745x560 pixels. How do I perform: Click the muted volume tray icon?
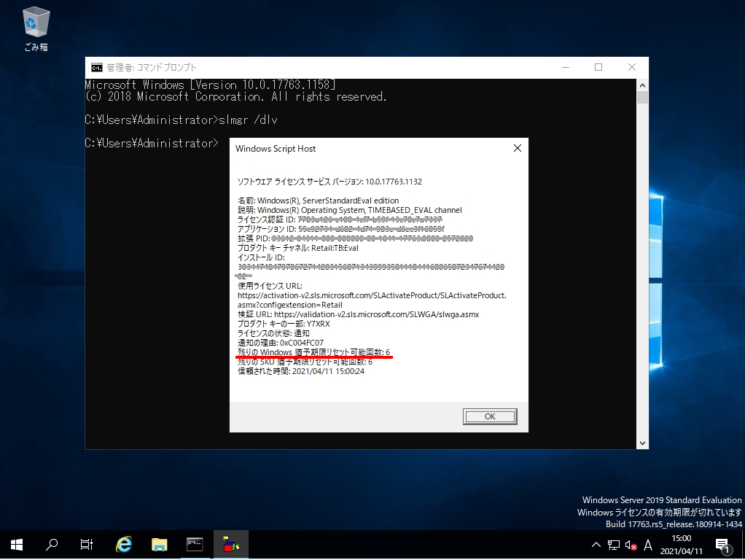[631, 545]
